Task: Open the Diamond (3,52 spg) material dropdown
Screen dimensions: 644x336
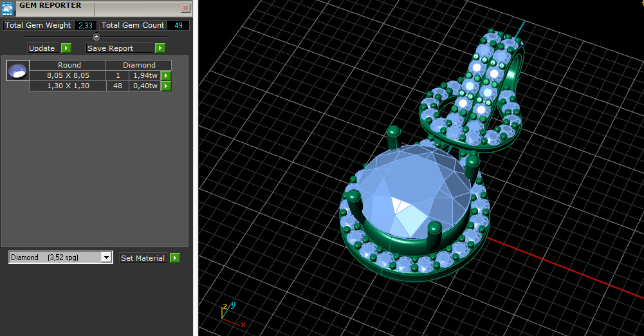Action: 106,257
